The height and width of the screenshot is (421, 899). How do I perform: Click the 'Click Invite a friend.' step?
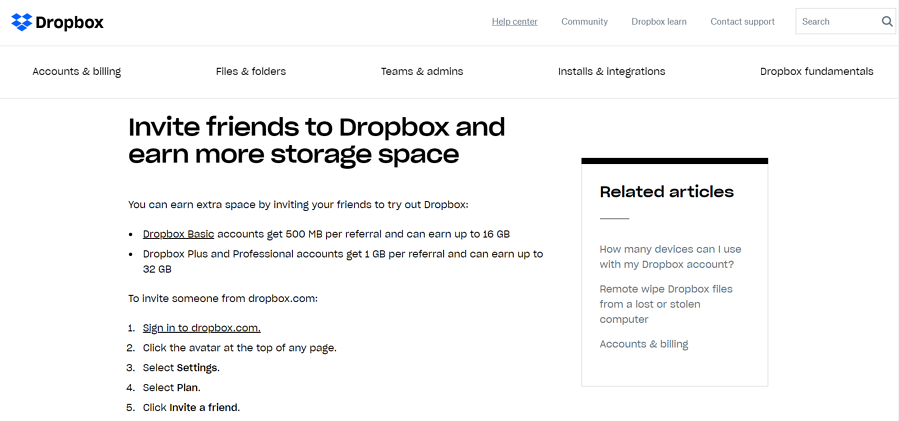coord(191,408)
